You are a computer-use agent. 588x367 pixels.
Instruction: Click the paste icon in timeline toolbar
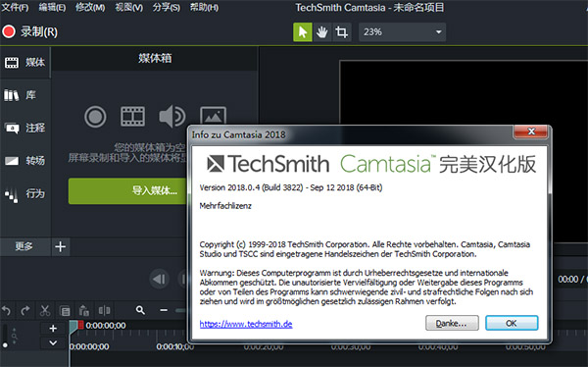[x=84, y=311]
